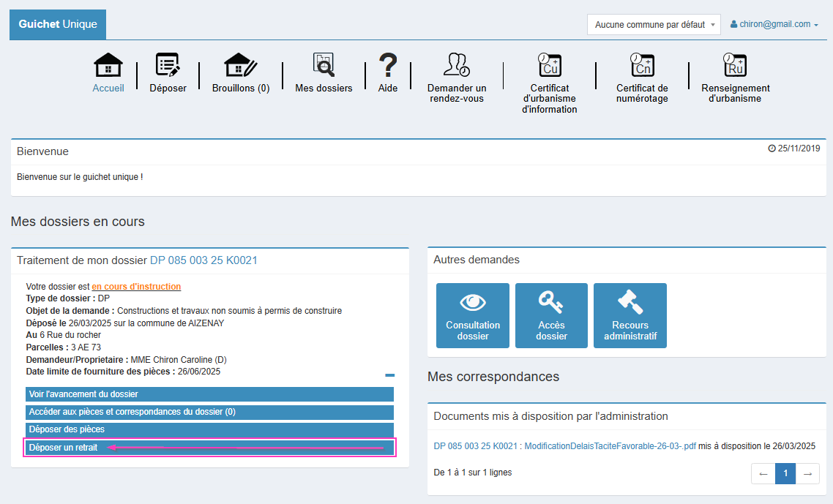Click Accès dossier key tile
Screen dimensions: 833x504
coord(551,315)
